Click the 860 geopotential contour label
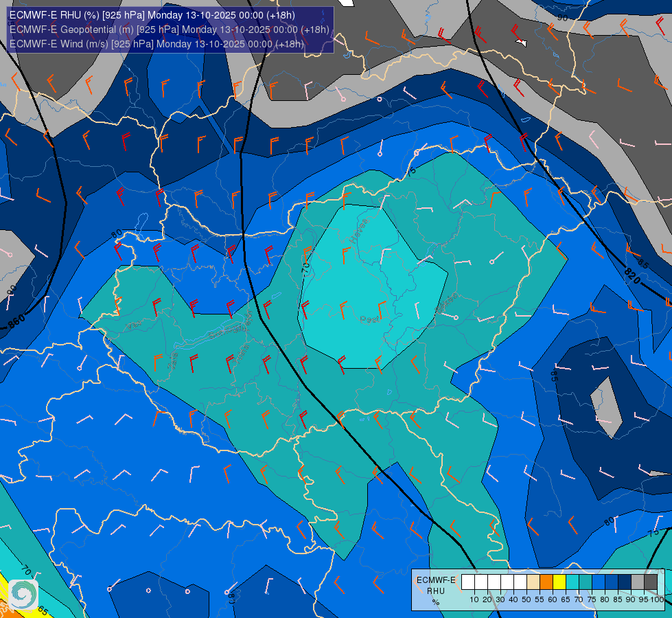Viewport: 672px width, 618px height. pos(16,321)
